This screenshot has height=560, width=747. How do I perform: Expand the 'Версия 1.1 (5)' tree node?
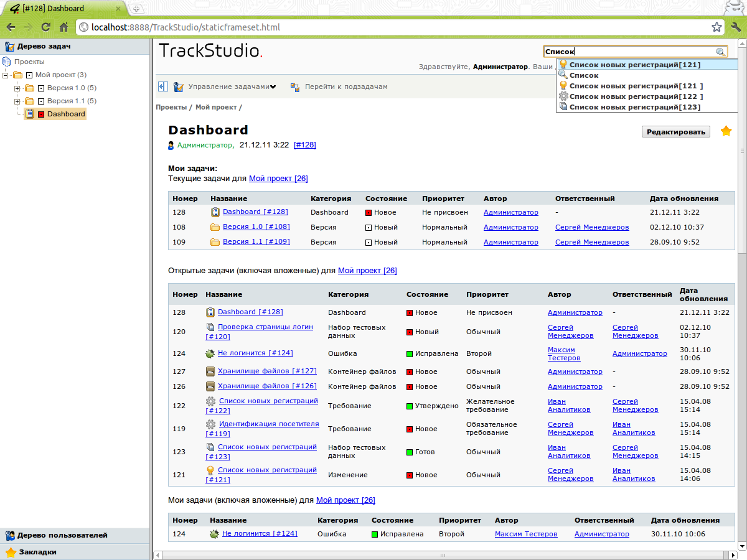(17, 101)
